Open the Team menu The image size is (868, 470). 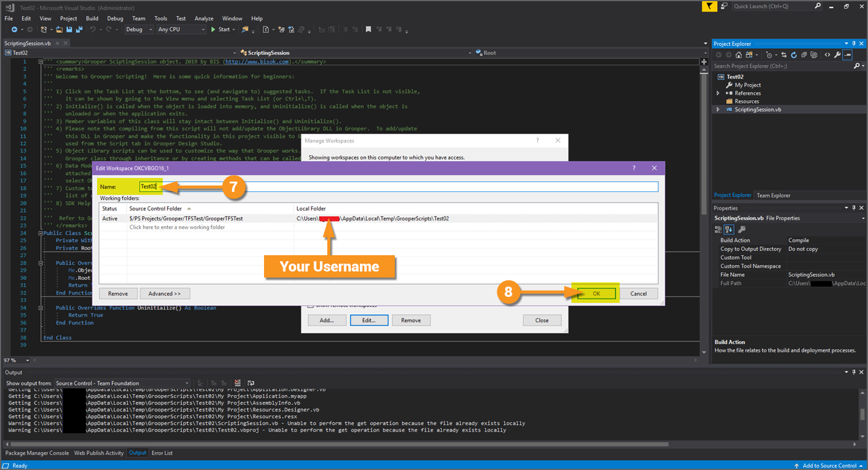[139, 19]
